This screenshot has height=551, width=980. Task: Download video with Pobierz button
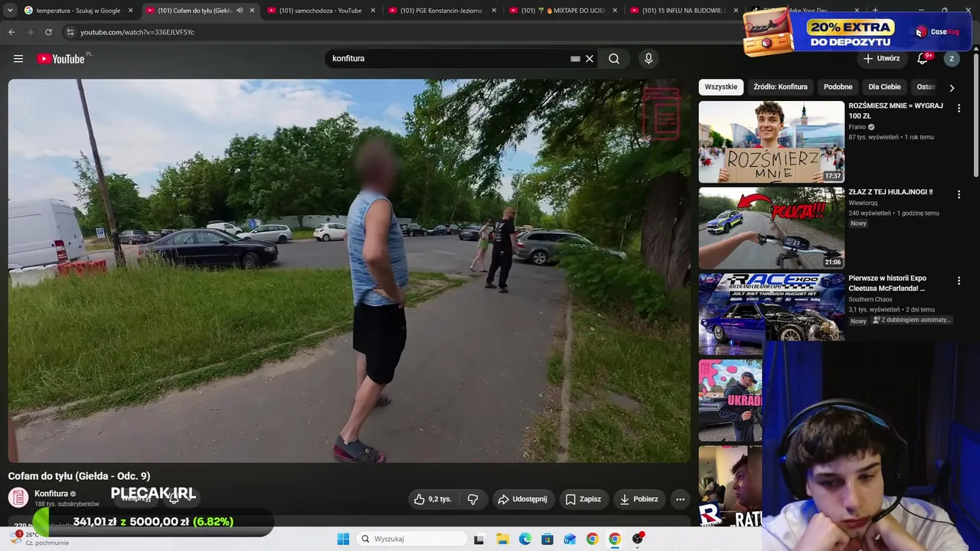(x=639, y=499)
